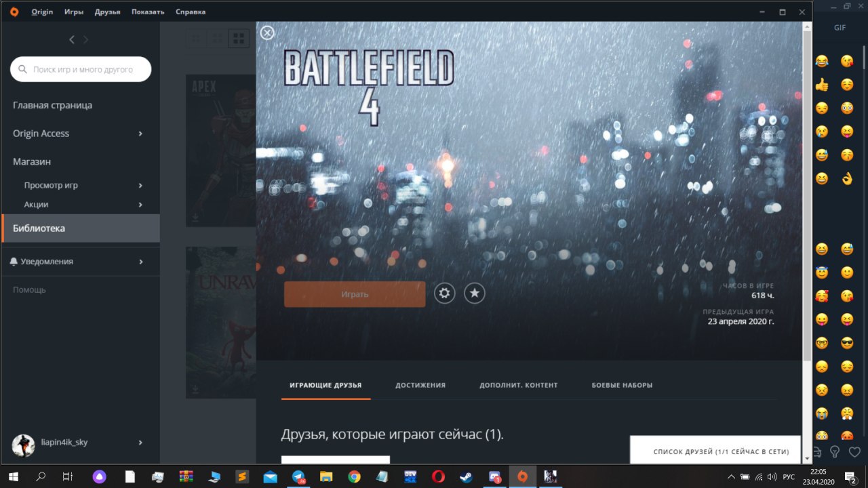
Task: Switch library to large tiles view
Action: pos(239,39)
